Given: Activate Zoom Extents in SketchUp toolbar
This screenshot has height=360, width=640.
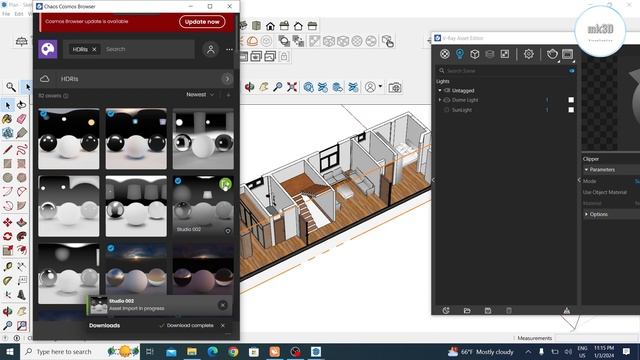Looking at the screenshot, I should coord(292,87).
